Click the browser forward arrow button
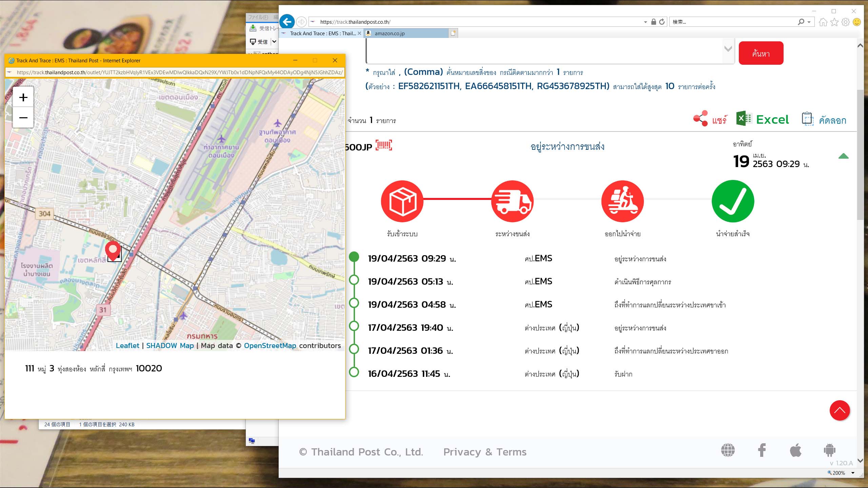Screen dimensions: 868x488 click(301, 22)
